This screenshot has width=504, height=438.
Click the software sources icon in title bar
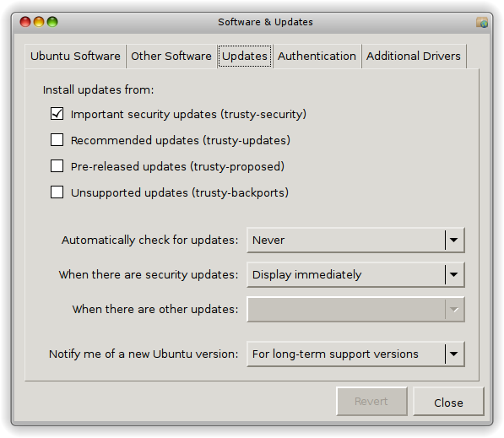tap(482, 22)
